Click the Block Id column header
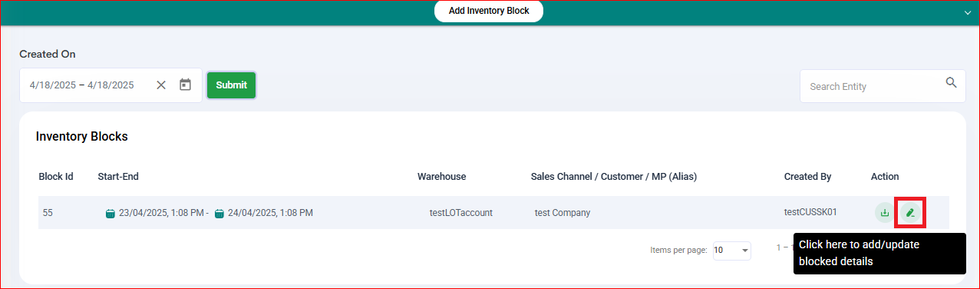The width and height of the screenshot is (980, 289). click(x=56, y=177)
